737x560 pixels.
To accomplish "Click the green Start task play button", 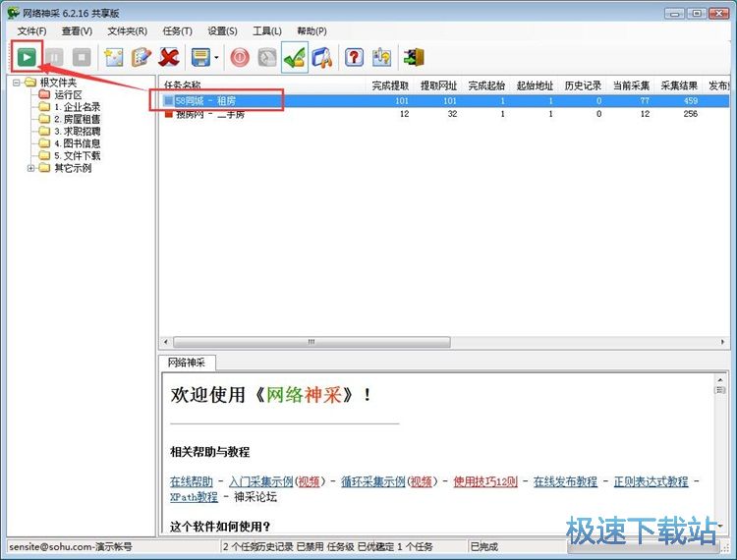I will [27, 57].
